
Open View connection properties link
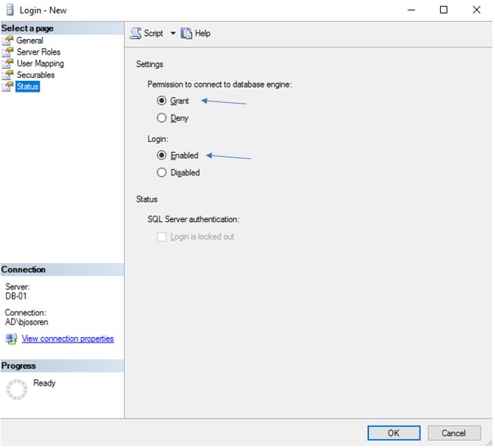pyautogui.click(x=68, y=339)
